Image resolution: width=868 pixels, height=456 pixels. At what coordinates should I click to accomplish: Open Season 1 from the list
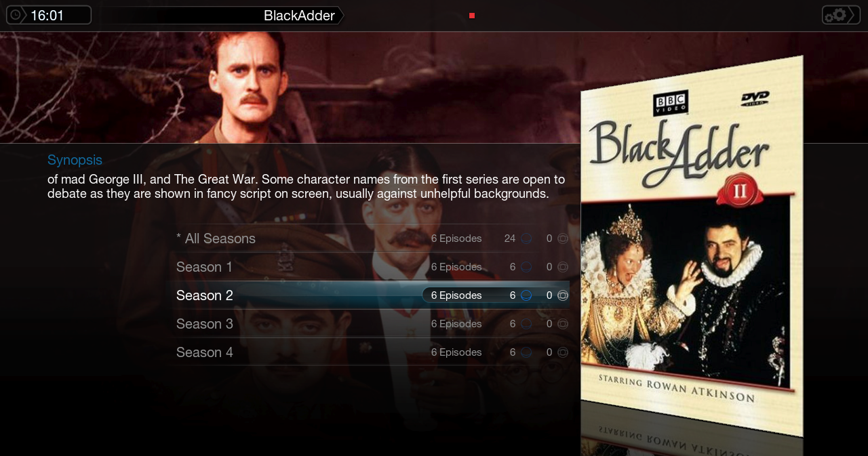(372, 267)
